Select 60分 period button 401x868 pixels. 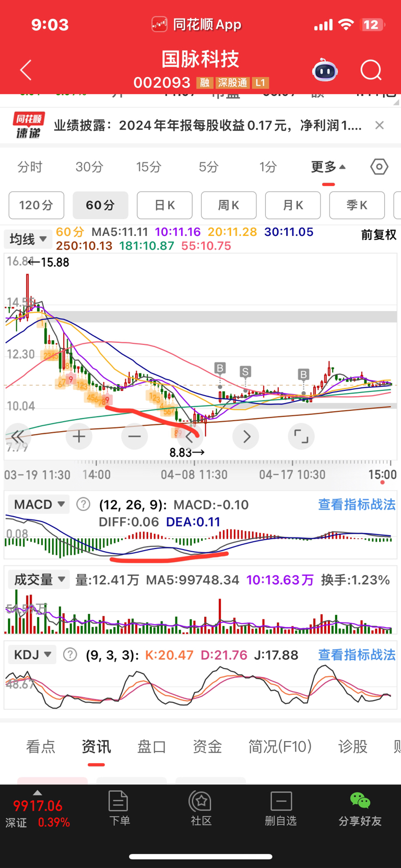[100, 205]
